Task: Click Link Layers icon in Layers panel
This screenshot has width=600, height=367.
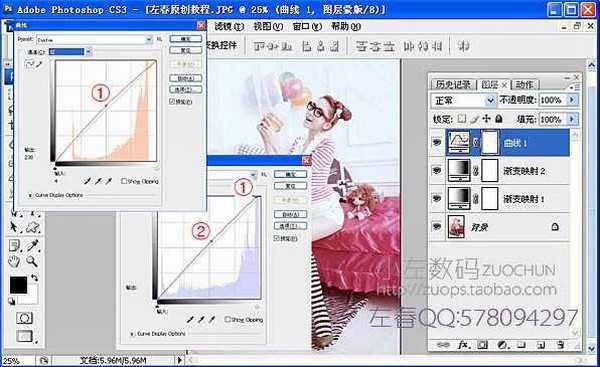Action: point(443,345)
